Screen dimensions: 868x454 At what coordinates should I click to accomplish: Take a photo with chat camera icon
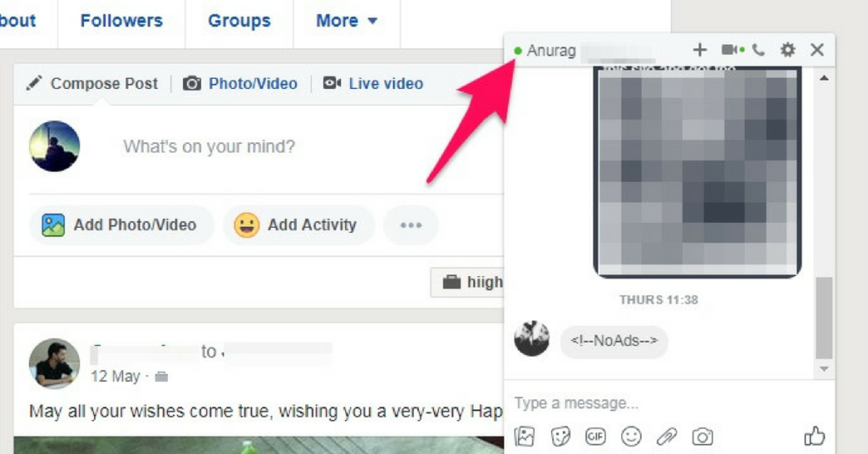click(703, 437)
